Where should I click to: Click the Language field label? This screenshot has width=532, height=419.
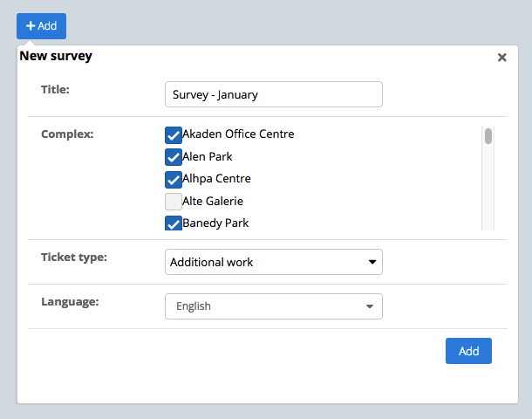[70, 302]
